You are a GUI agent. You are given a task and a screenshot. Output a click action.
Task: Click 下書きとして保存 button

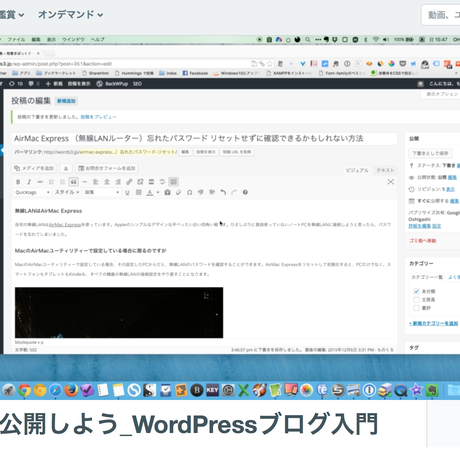(430, 153)
